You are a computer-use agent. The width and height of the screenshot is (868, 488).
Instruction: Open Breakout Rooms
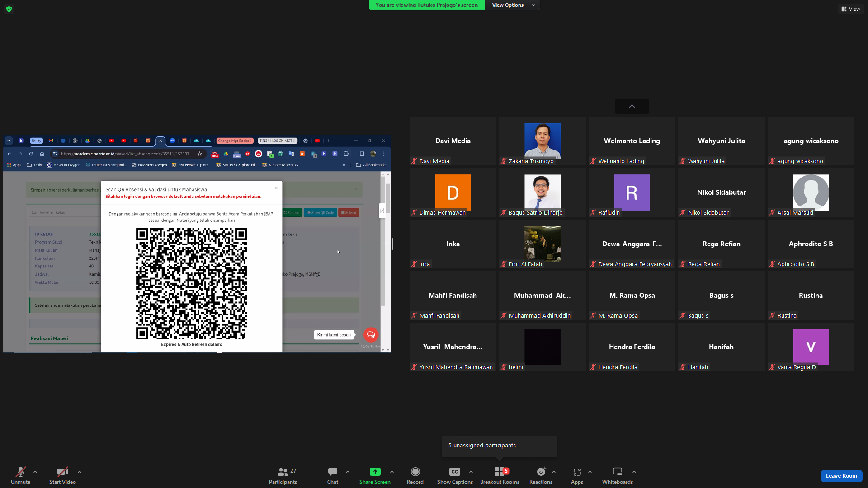(x=500, y=475)
